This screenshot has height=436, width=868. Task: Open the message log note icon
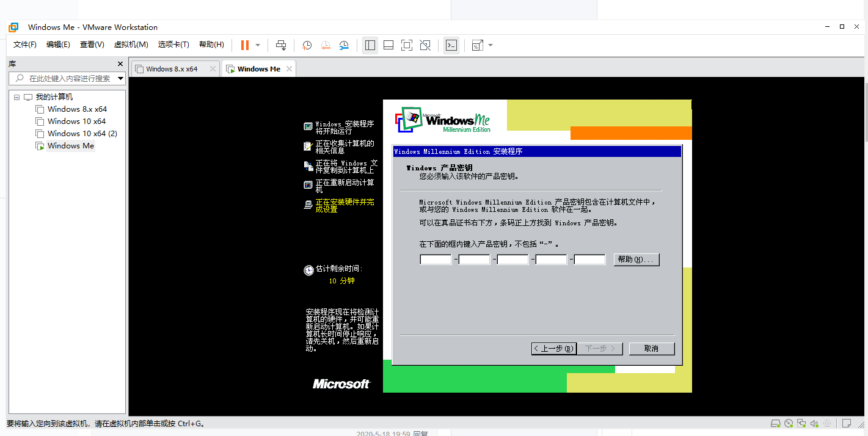point(847,423)
